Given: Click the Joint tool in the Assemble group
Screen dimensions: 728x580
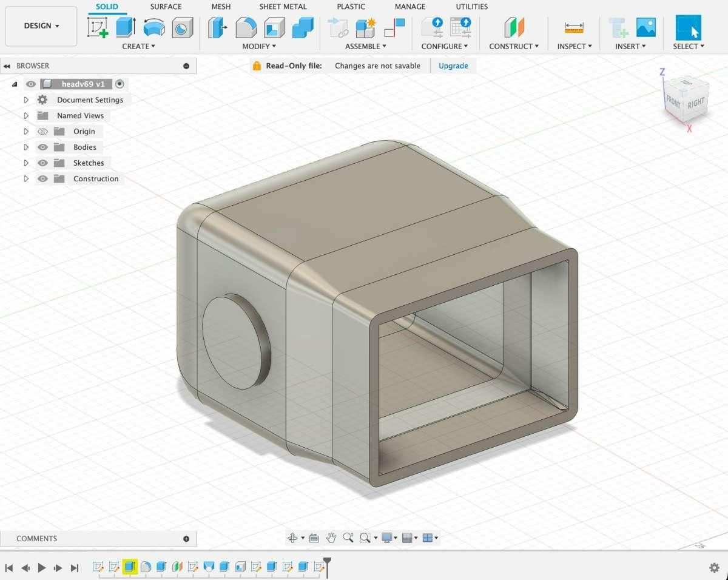Looking at the screenshot, I should 337,27.
